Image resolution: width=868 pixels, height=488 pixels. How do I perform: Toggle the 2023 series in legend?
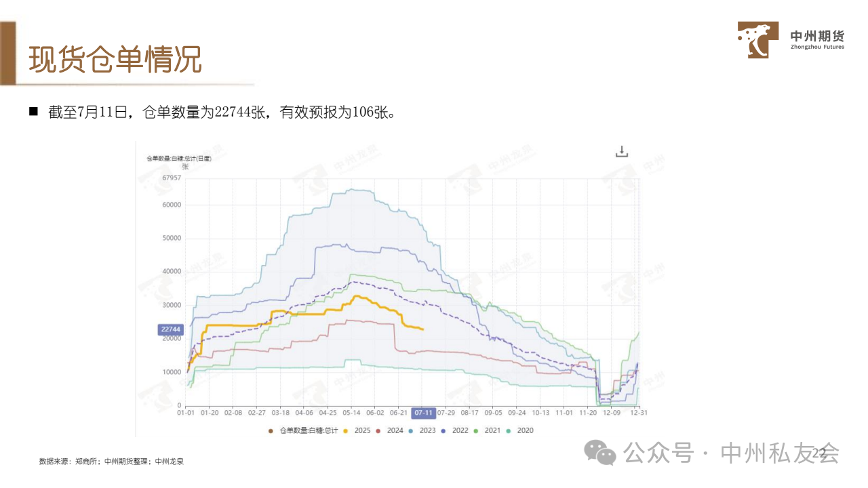[x=422, y=430]
